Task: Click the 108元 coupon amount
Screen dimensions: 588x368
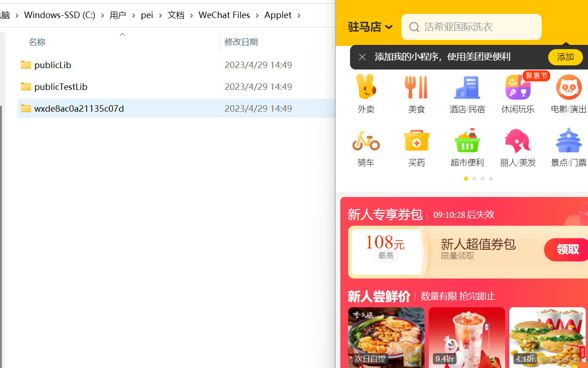Action: tap(384, 242)
